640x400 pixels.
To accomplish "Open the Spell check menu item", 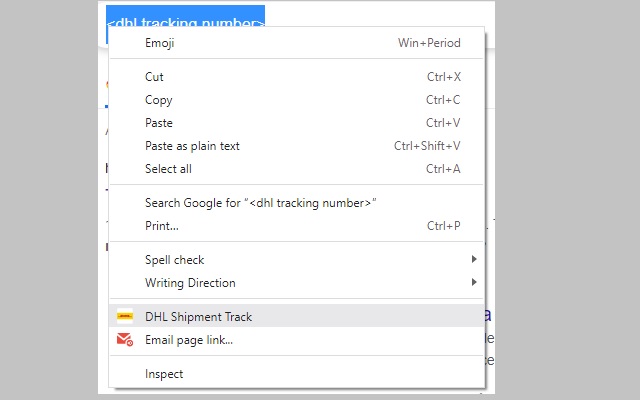I will pyautogui.click(x=174, y=260).
